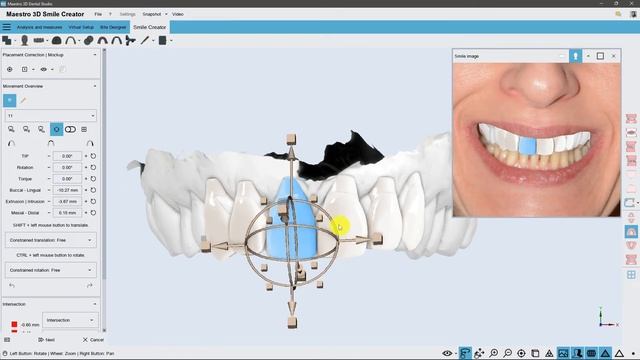Increase Torque value with plus button
The width and height of the screenshot is (640, 360).
[x=86, y=179]
